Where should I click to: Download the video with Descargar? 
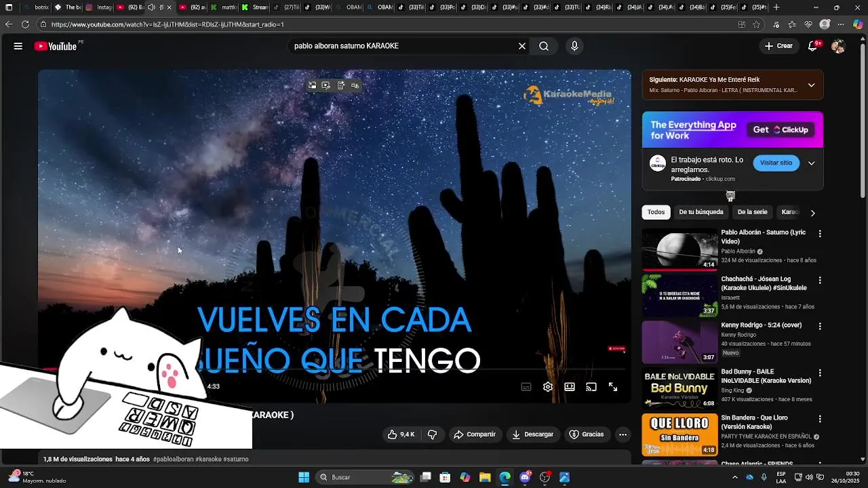click(x=532, y=434)
